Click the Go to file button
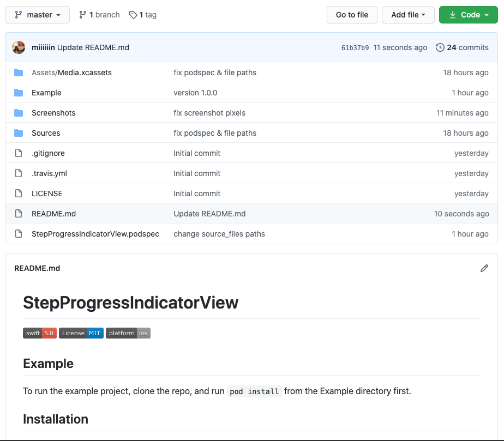 [352, 15]
